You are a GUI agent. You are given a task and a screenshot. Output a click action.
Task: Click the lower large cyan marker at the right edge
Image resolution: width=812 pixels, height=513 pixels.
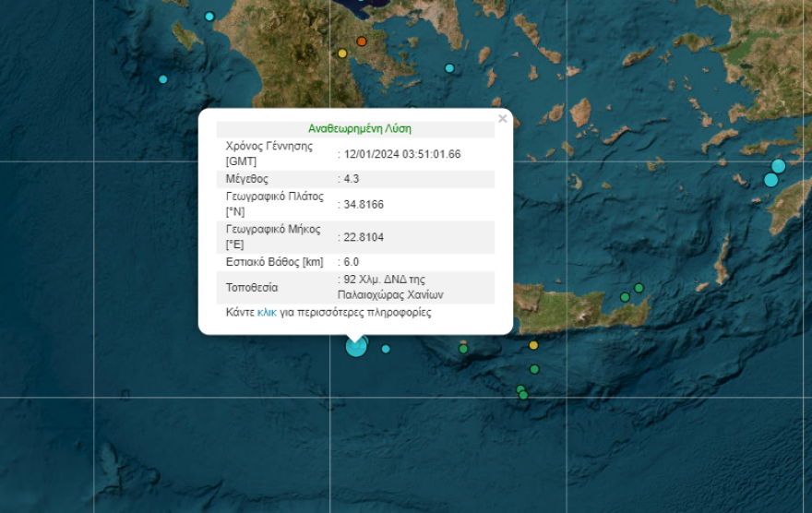point(770,180)
